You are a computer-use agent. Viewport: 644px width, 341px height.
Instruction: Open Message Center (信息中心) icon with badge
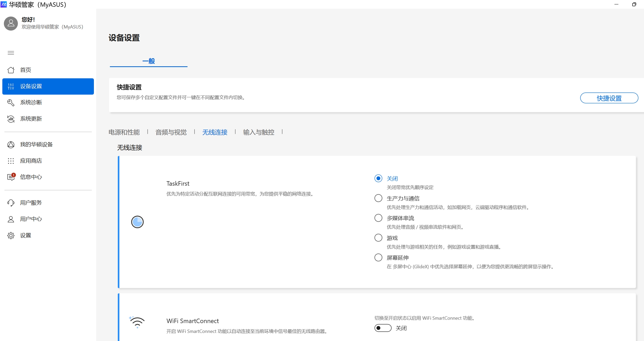tap(11, 177)
